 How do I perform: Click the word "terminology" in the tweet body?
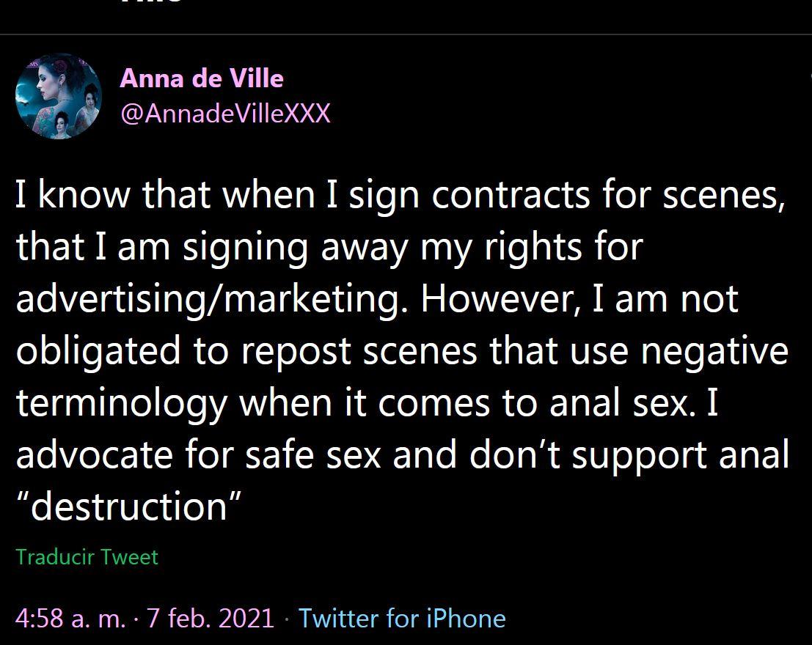click(121, 403)
